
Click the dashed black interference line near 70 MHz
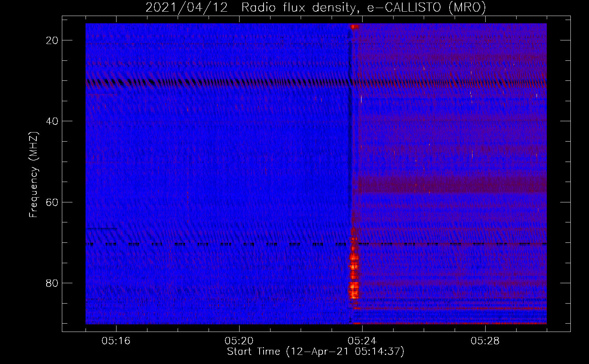click(x=316, y=244)
